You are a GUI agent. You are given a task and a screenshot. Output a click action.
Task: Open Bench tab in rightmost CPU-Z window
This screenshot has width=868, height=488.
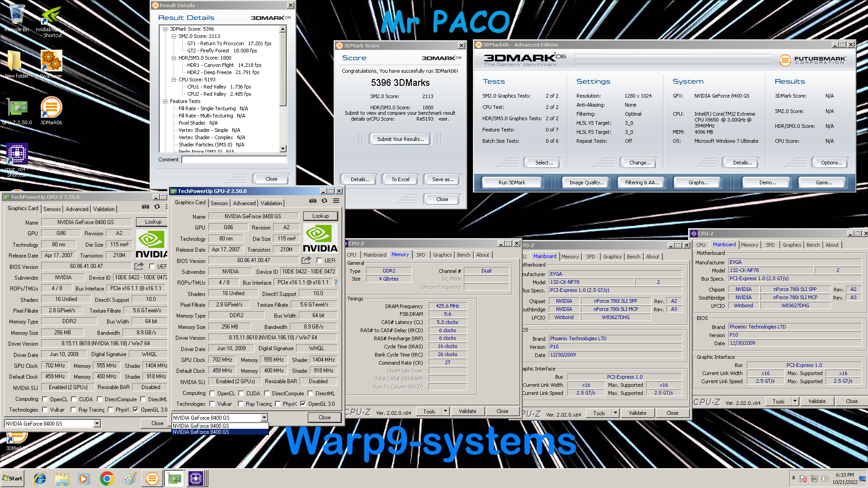[813, 245]
